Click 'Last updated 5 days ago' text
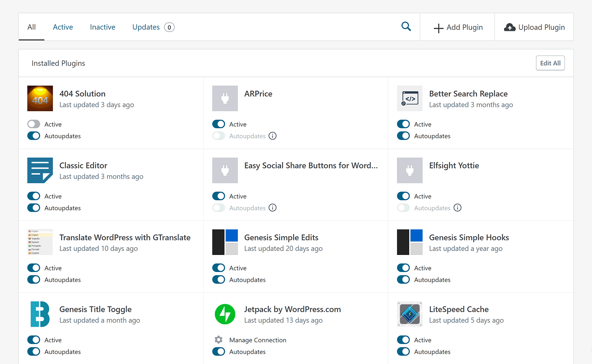Image resolution: width=592 pixels, height=364 pixels. coord(467,320)
